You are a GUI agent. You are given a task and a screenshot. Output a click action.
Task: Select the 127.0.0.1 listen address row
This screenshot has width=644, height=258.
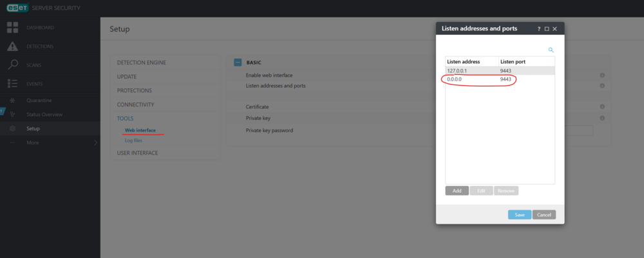500,71
